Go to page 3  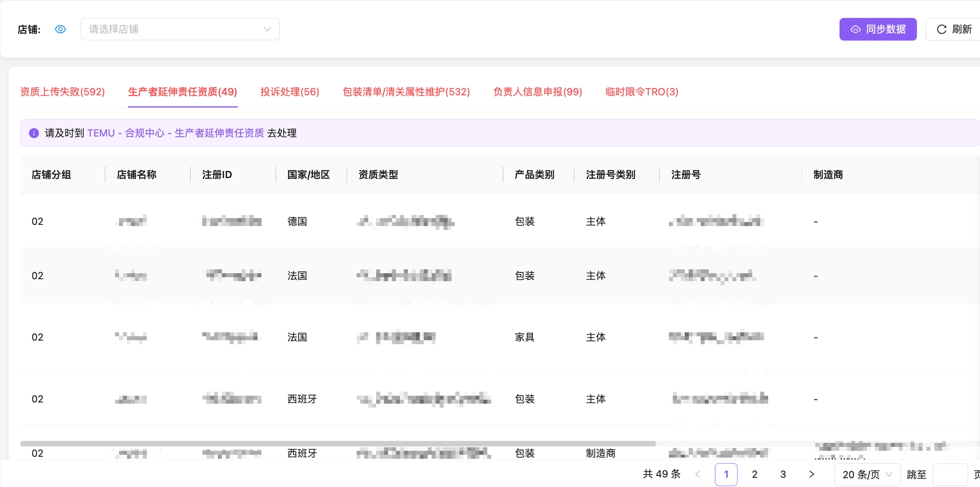point(783,474)
